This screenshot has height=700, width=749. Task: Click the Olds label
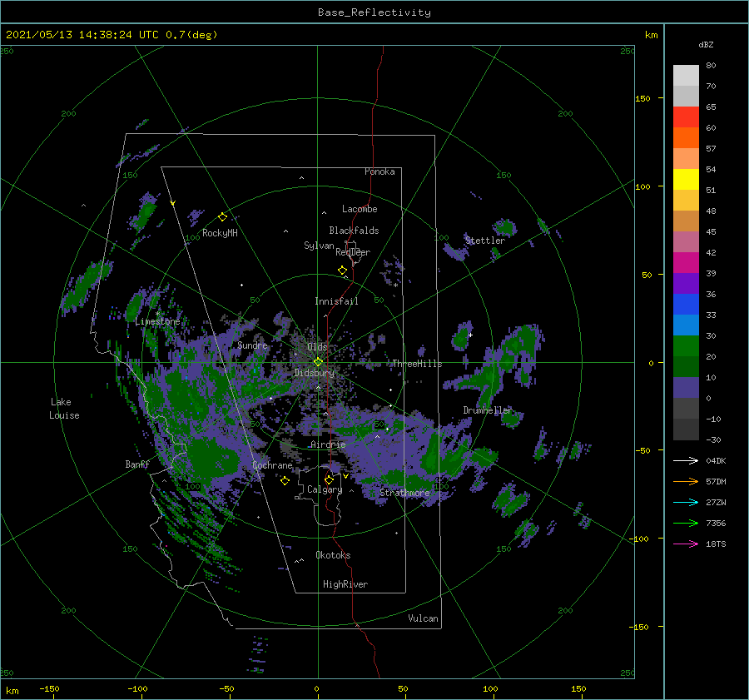click(x=317, y=347)
